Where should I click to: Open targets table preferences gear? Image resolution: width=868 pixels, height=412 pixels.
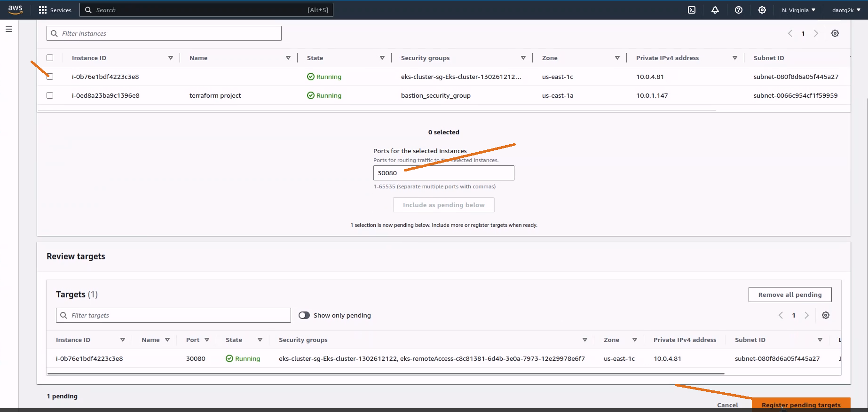click(x=826, y=315)
